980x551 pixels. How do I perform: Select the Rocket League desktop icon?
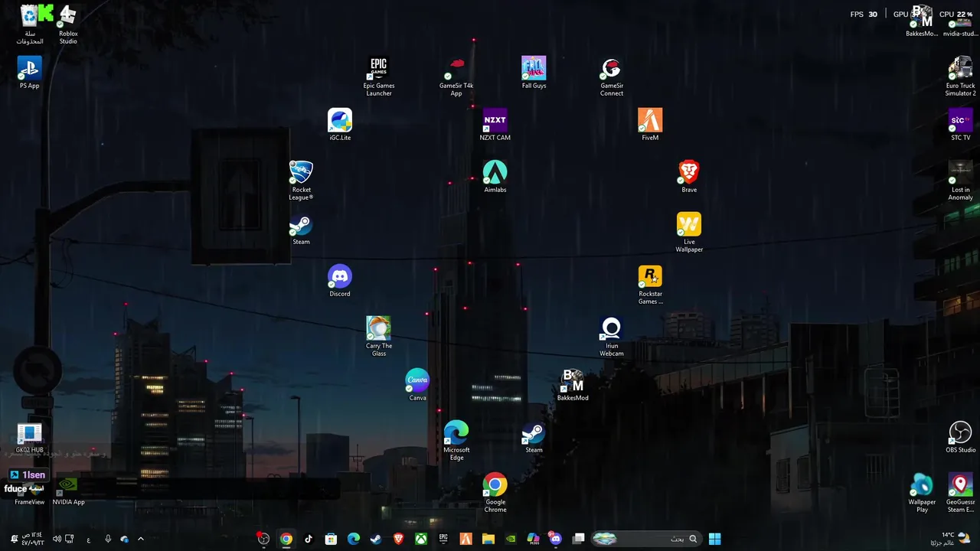click(x=301, y=180)
